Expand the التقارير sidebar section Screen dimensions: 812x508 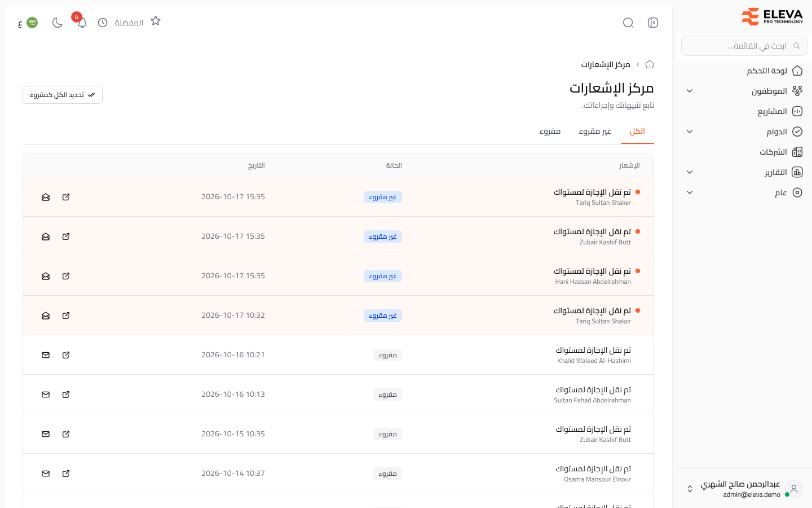point(744,172)
